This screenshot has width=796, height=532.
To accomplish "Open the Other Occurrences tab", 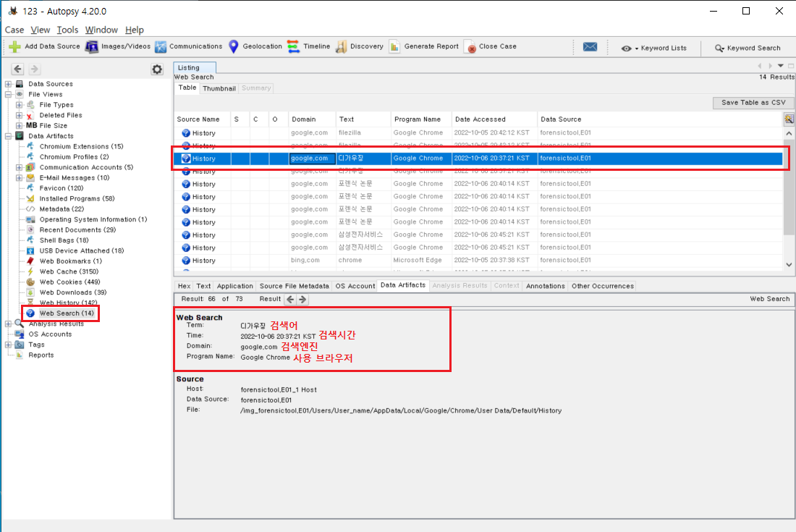I will click(603, 287).
